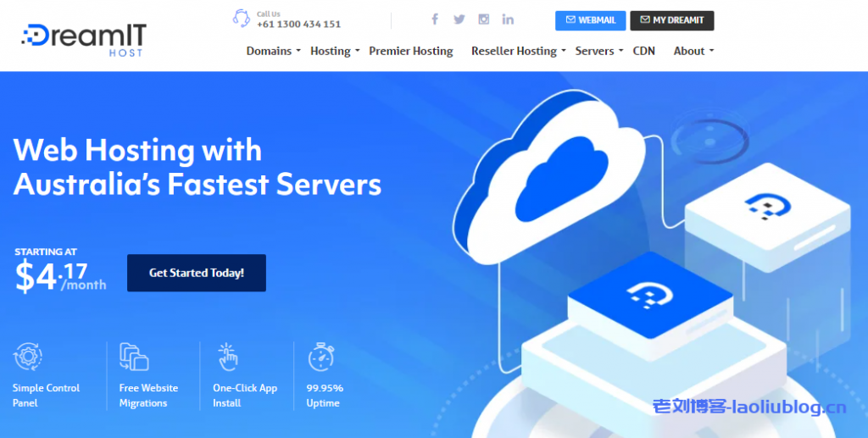The height and width of the screenshot is (438, 868).
Task: Expand the Reseller Hosting dropdown menu
Action: pos(519,51)
